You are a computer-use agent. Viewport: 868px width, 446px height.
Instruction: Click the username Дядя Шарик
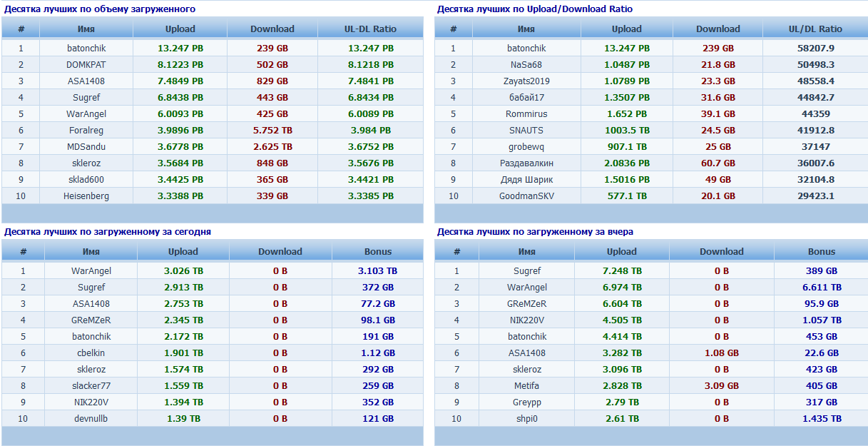coord(526,179)
